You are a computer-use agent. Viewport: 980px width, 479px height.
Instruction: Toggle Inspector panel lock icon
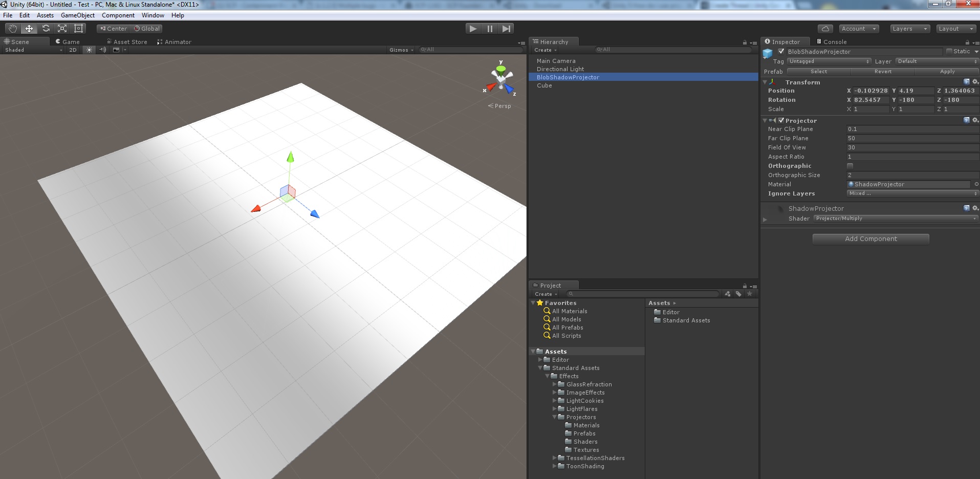967,42
